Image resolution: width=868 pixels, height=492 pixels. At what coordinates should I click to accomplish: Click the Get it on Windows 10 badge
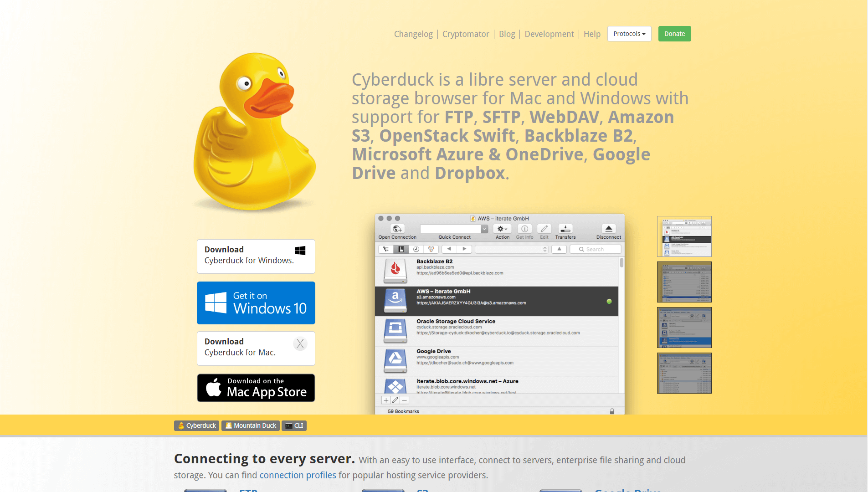256,303
